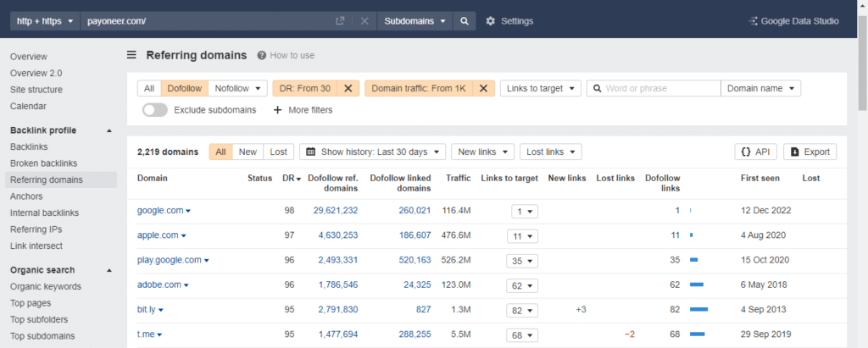The image size is (868, 348).
Task: Open the http + https protocol dropdown
Action: coord(46,21)
